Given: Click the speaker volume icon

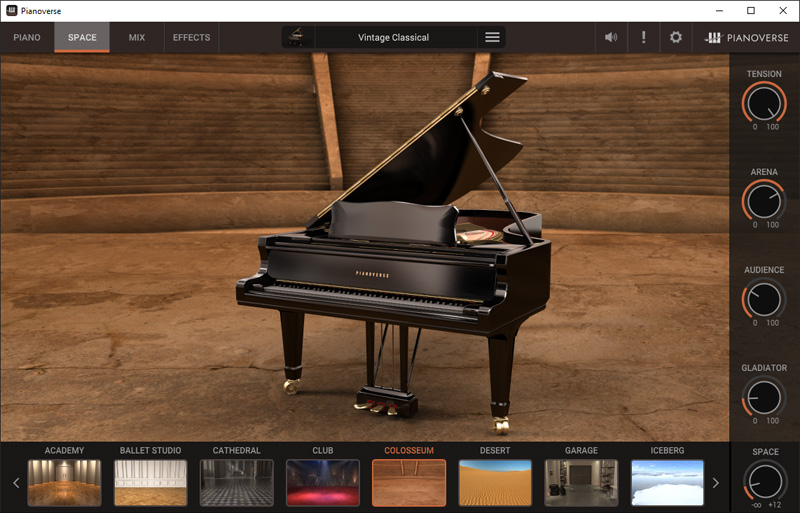Looking at the screenshot, I should (611, 38).
